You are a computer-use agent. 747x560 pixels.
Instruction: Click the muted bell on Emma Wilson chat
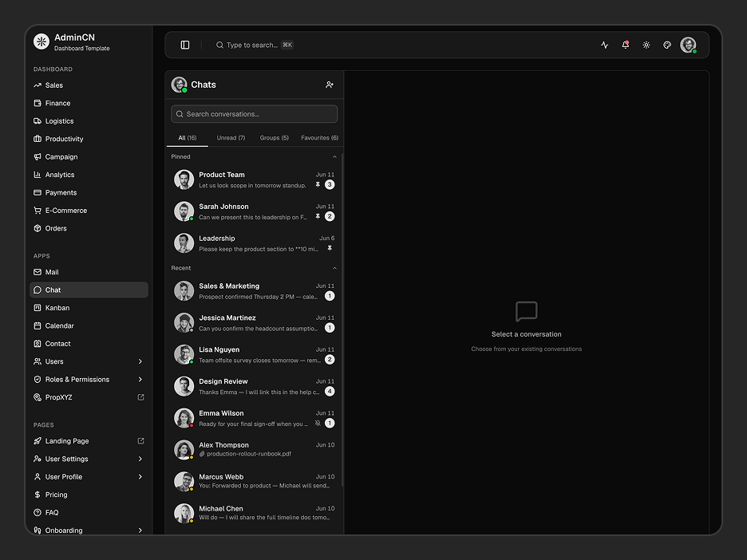click(318, 424)
